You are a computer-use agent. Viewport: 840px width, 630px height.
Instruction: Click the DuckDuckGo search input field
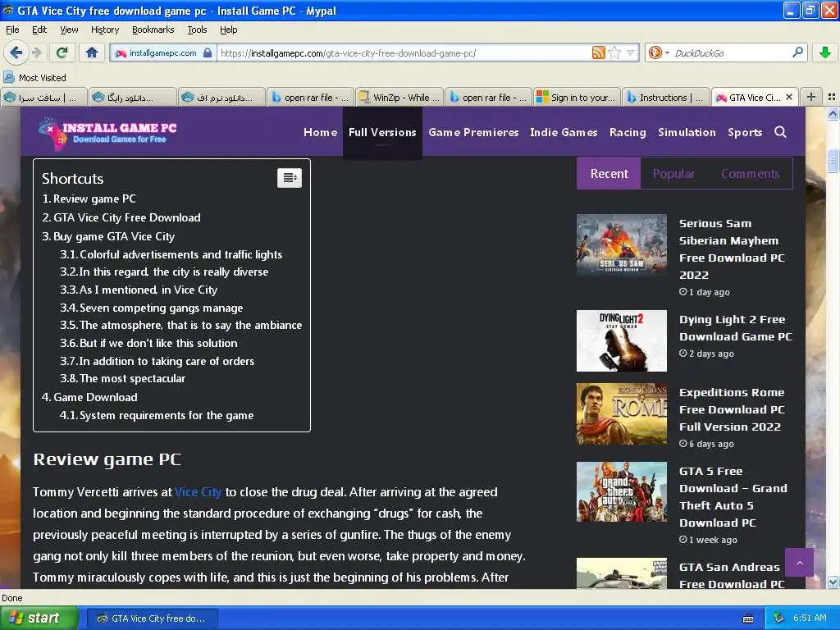click(x=730, y=53)
